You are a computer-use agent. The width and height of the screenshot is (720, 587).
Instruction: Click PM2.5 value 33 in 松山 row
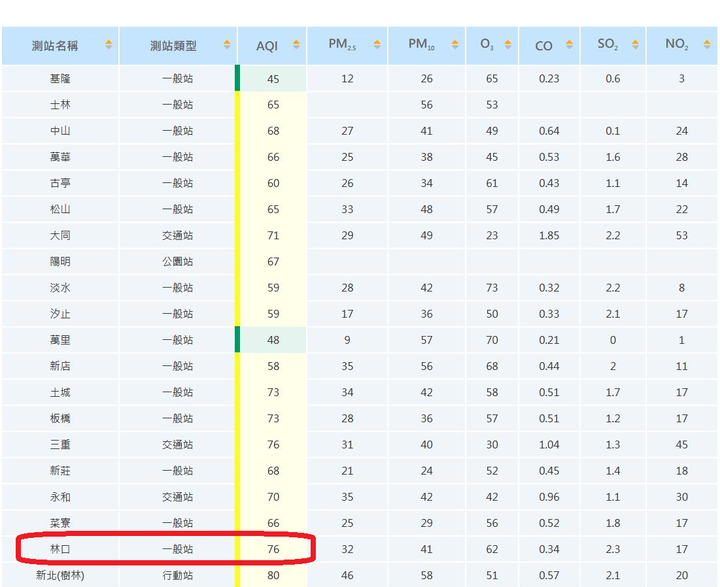tap(348, 209)
